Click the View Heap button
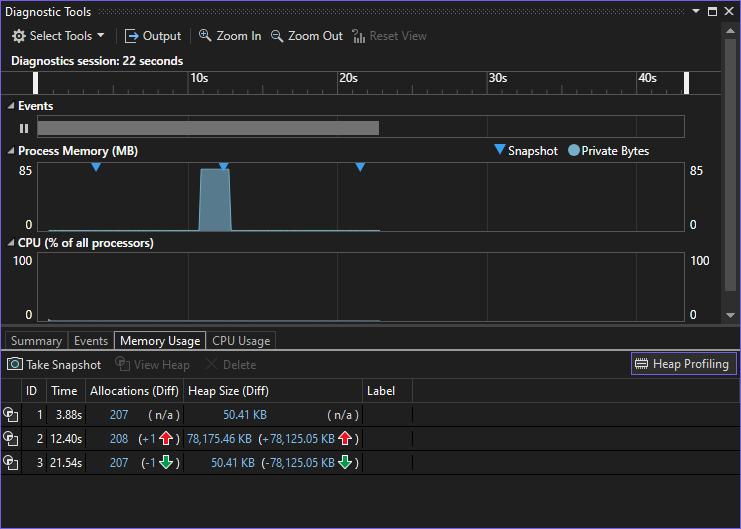This screenshot has height=529, width=741. point(152,364)
